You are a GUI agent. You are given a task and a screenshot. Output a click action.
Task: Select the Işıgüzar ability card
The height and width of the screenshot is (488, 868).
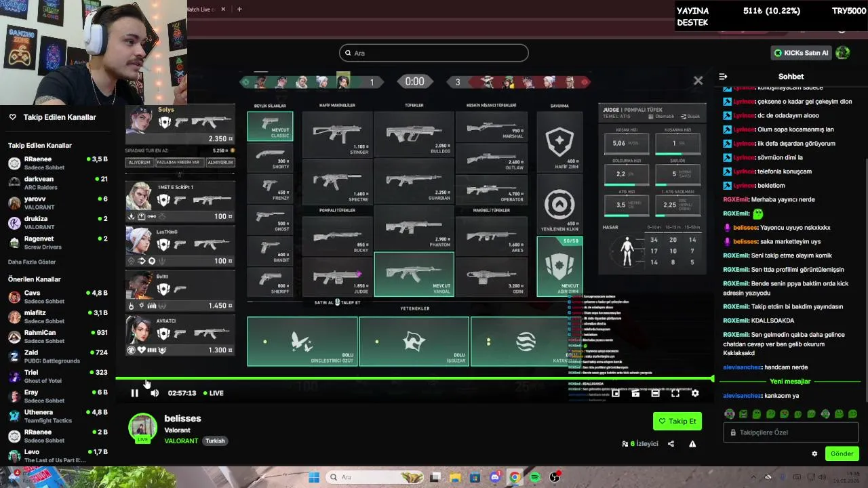(414, 342)
